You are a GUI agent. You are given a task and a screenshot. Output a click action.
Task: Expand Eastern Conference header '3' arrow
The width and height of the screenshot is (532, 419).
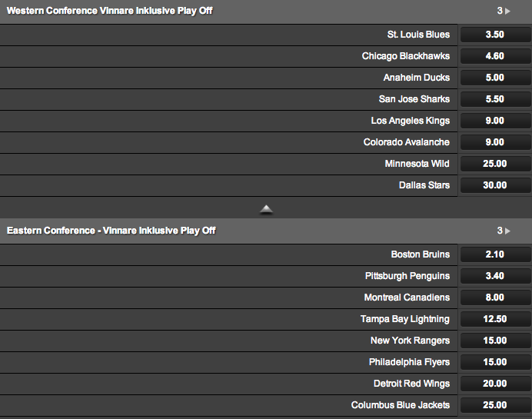tap(504, 231)
